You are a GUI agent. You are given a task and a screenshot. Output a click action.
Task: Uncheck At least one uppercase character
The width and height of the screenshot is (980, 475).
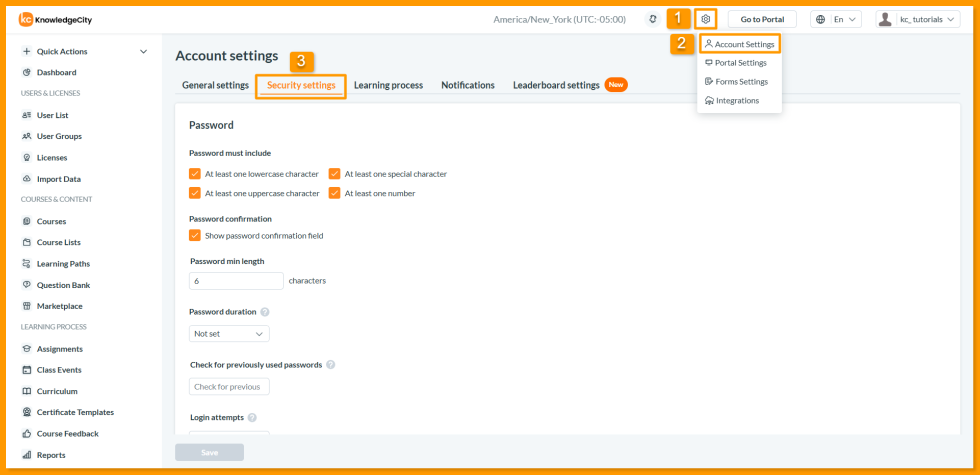coord(195,193)
